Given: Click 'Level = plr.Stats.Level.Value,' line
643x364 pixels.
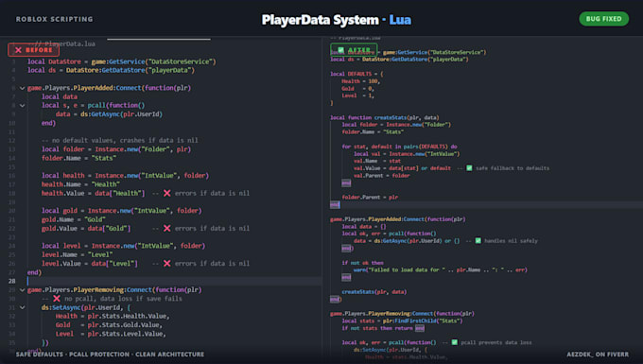Looking at the screenshot, I should [x=111, y=334].
